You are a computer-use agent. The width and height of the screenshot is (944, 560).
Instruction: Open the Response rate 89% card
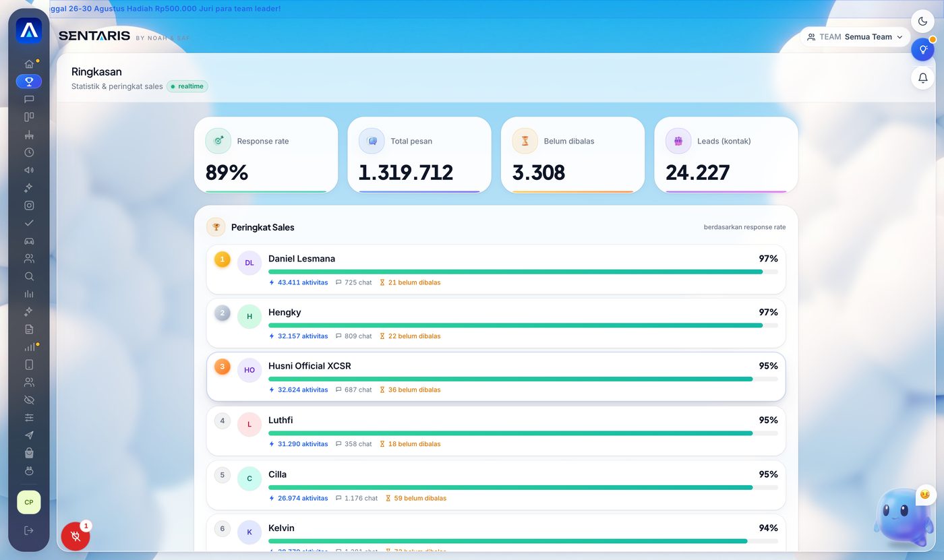[266, 155]
